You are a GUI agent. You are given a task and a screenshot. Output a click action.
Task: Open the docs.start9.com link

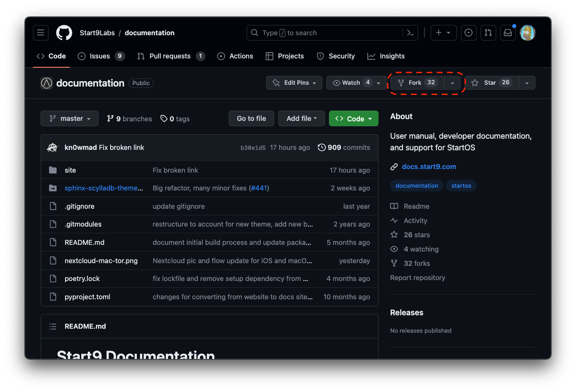(429, 167)
